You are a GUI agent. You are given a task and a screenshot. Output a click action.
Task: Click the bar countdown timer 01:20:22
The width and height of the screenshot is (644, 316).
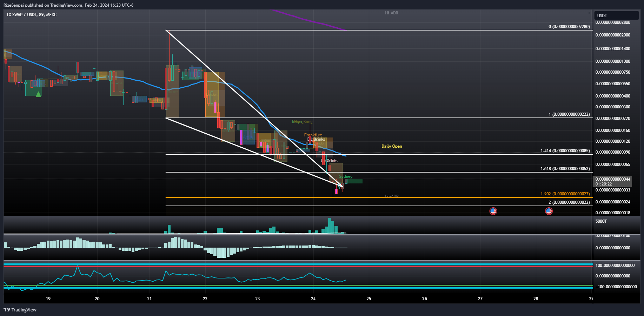click(604, 184)
